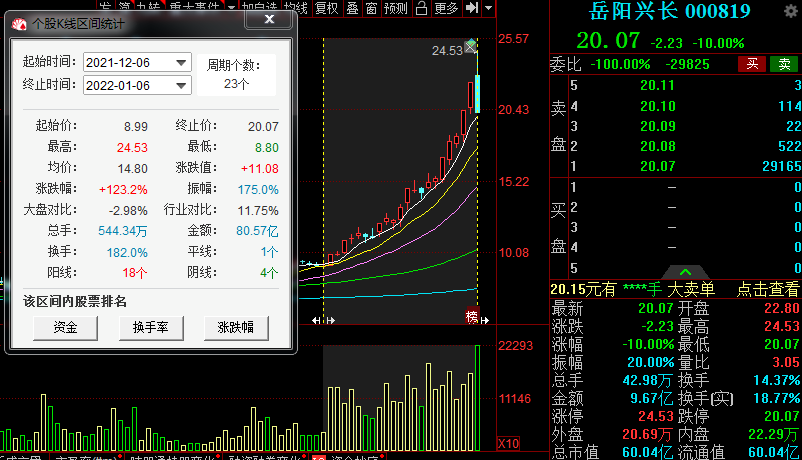Click the 25.57 price axis label

pyautogui.click(x=514, y=38)
